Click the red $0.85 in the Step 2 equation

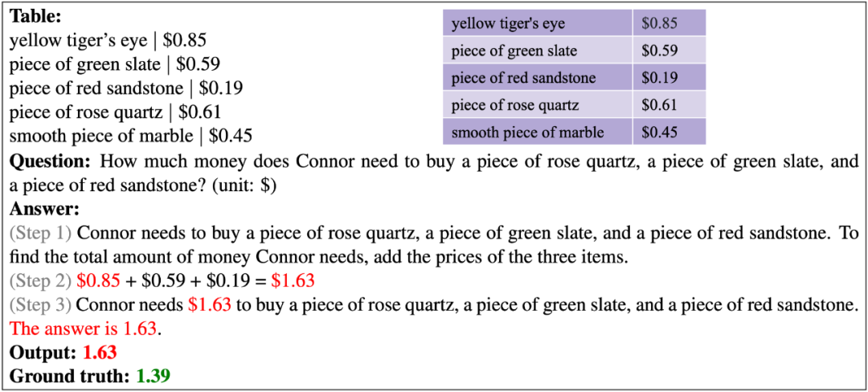coord(98,281)
